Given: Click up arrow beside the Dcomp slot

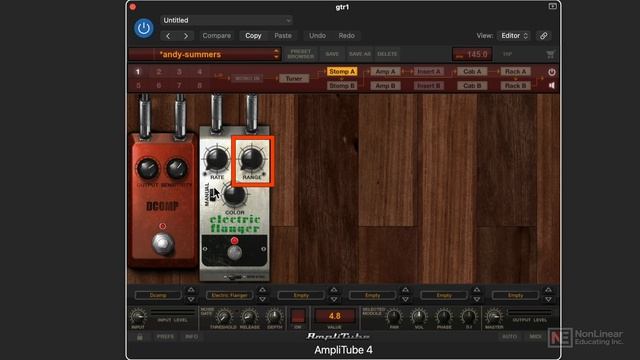Looking at the screenshot, I should 191,290.
